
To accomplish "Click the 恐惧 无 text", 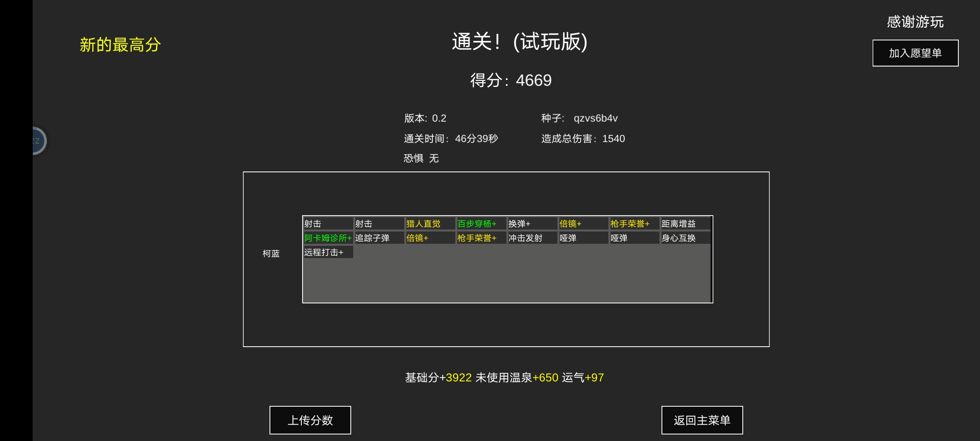I will [x=421, y=158].
